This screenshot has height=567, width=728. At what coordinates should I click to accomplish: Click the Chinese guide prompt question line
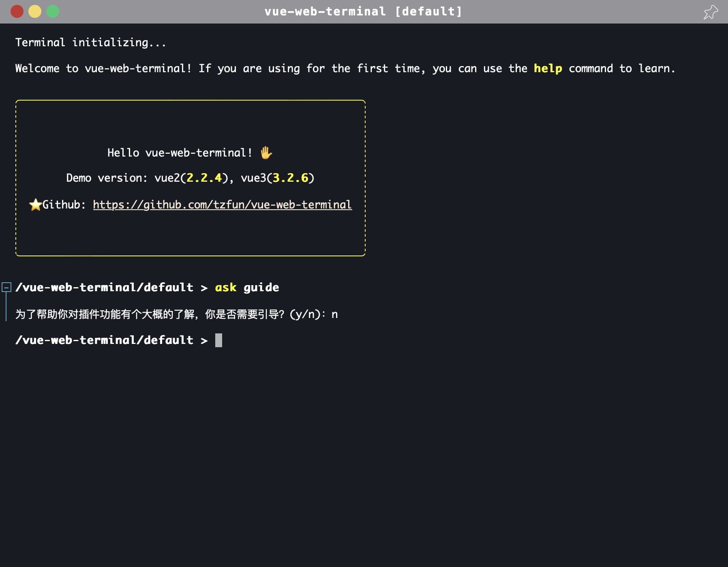click(x=176, y=314)
